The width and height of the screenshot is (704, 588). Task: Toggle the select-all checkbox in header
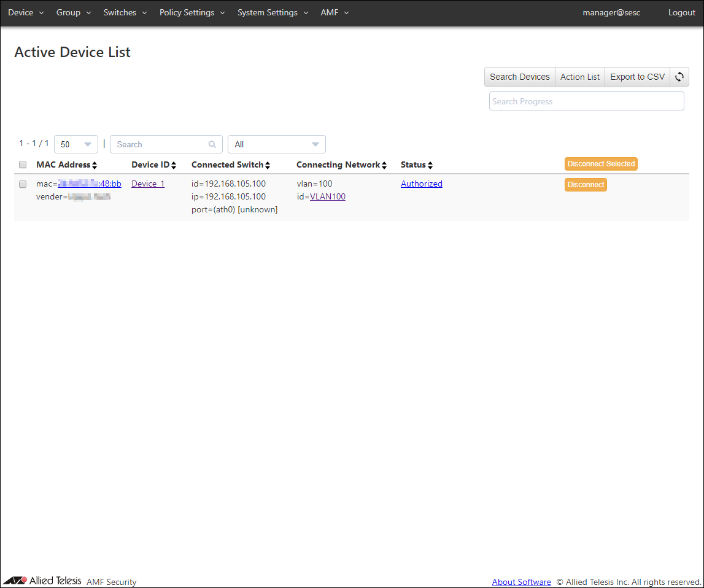pos(23,164)
